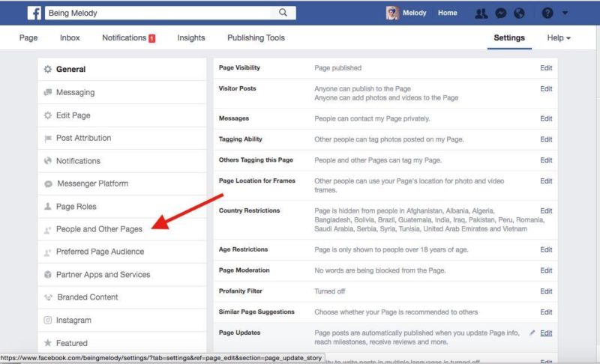Screen dimensions: 600x364
Task: Open the Publishing Tools tab
Action: (256, 37)
